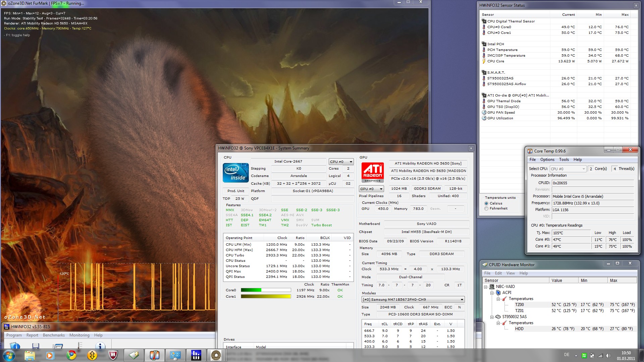Switch to the control panel taskbar button
644x362 pixels.
click(175, 355)
